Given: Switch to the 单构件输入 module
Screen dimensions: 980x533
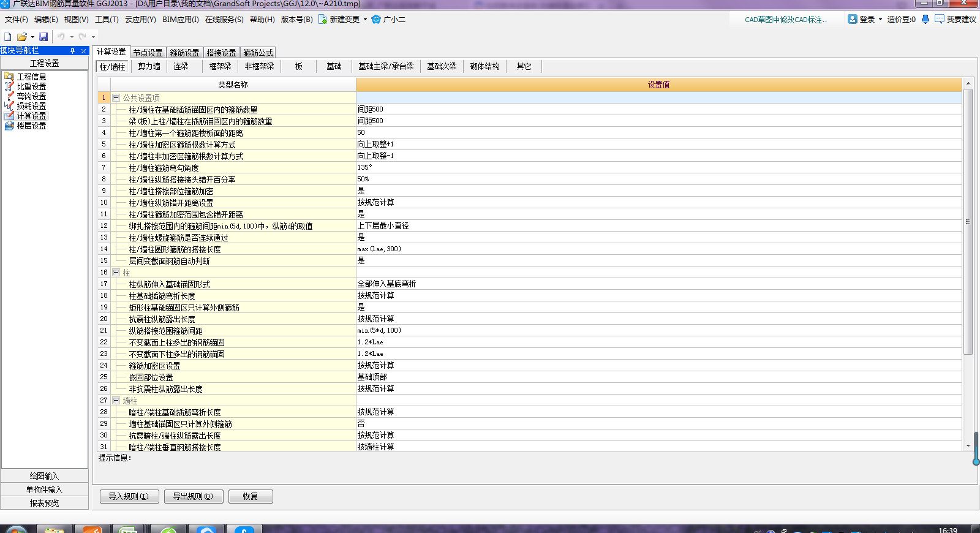Looking at the screenshot, I should pos(44,490).
